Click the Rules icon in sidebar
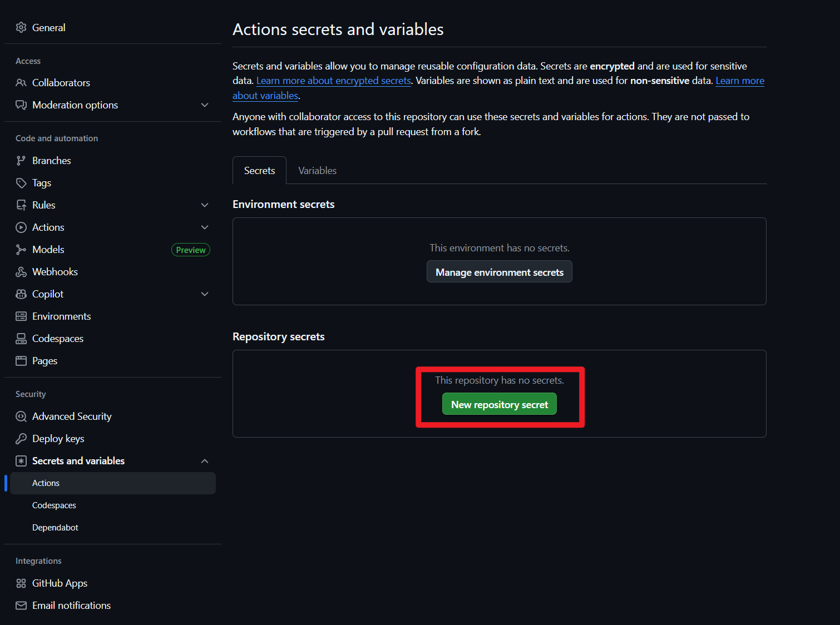Viewport: 840px width, 625px height. pyautogui.click(x=21, y=205)
